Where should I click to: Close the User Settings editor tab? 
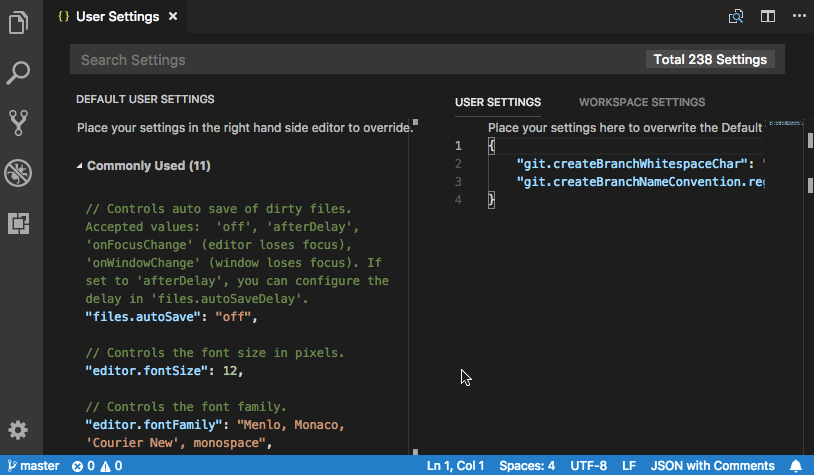175,17
